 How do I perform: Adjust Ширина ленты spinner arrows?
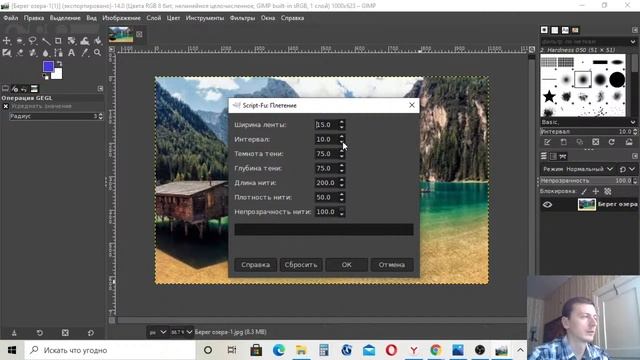coord(342,124)
